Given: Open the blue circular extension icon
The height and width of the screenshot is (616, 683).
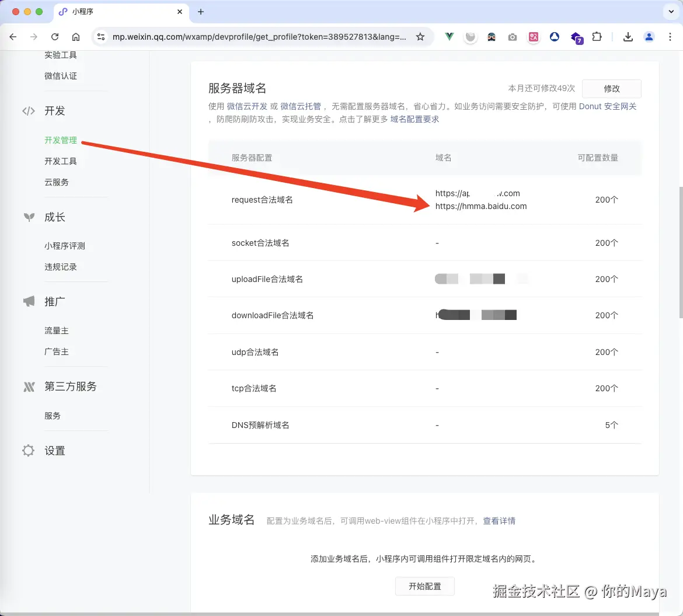Looking at the screenshot, I should 554,37.
